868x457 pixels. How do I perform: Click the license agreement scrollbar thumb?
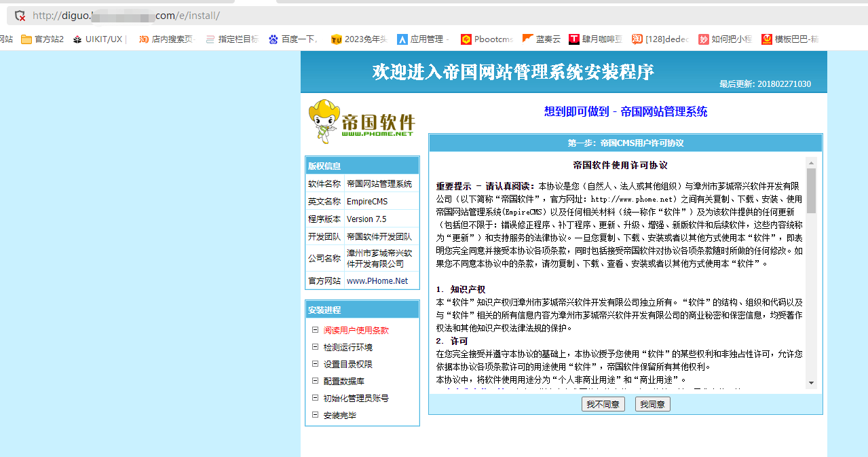pos(811,190)
